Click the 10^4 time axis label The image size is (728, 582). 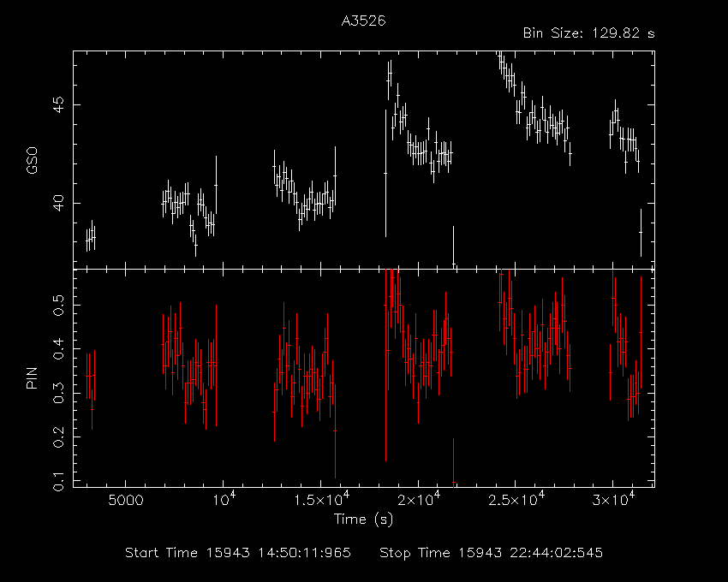(x=224, y=498)
